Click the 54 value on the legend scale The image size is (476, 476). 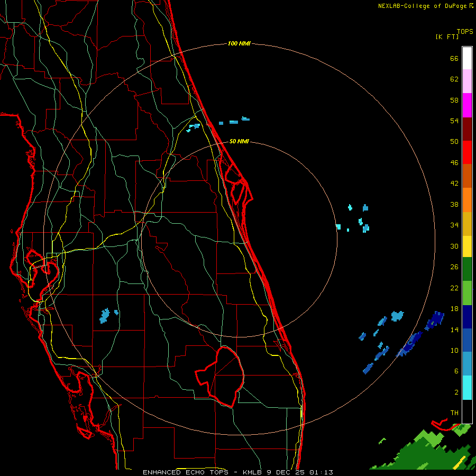pos(454,121)
